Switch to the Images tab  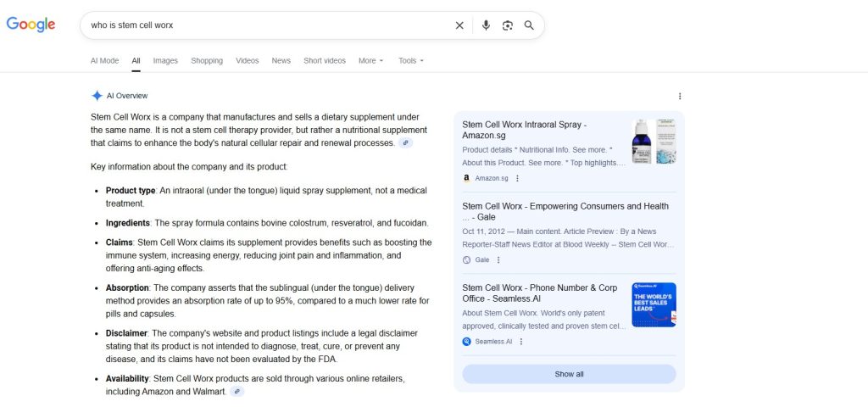click(165, 61)
